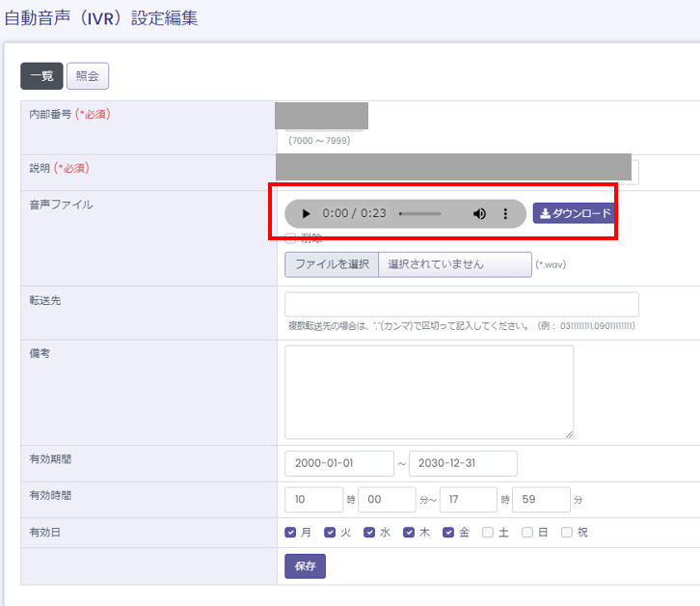Click the start hour field showing 10
This screenshot has height=606, width=700.
click(x=313, y=500)
